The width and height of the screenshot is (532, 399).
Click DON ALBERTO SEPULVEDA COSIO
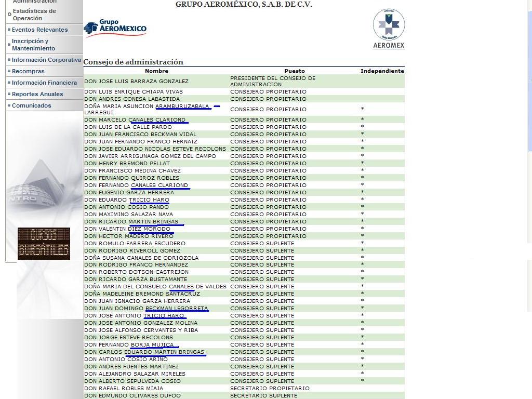coord(132,381)
